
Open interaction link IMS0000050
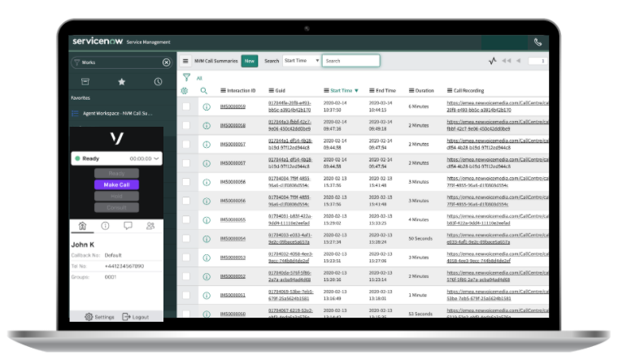point(233,314)
